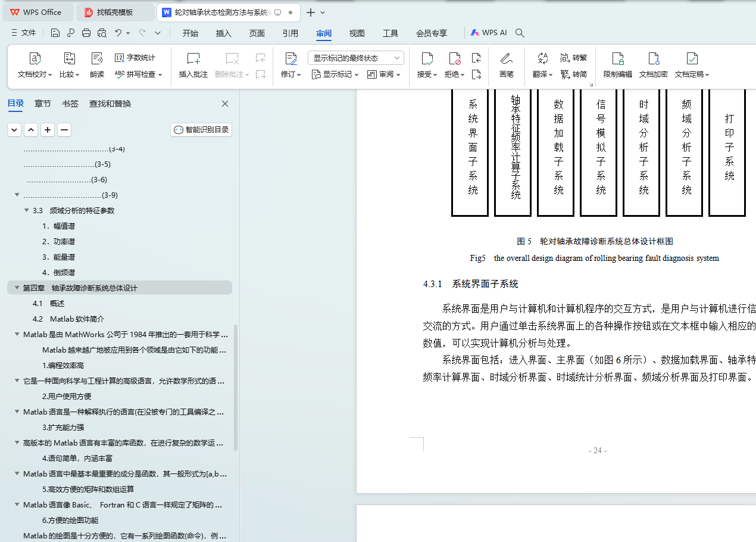This screenshot has width=756, height=542.
Task: Click the outline demote level minus button
Action: point(64,130)
